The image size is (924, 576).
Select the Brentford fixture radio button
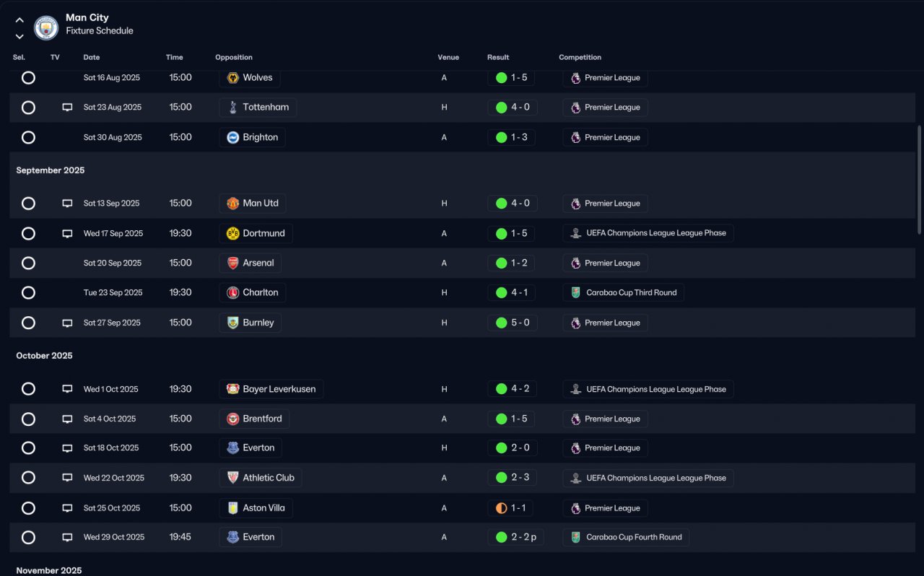point(28,419)
